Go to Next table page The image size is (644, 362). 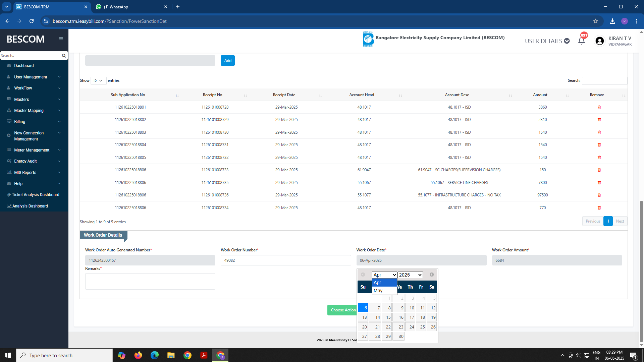coord(620,221)
